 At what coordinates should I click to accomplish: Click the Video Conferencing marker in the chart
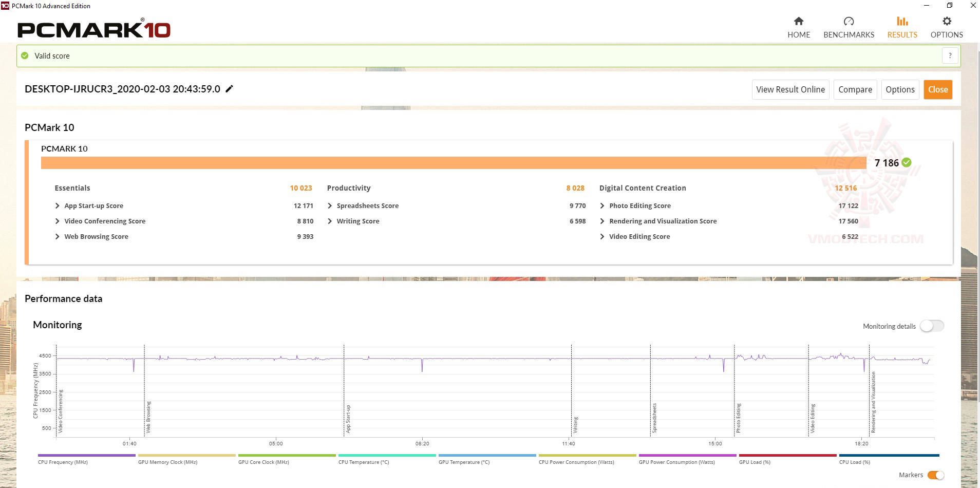(x=61, y=411)
